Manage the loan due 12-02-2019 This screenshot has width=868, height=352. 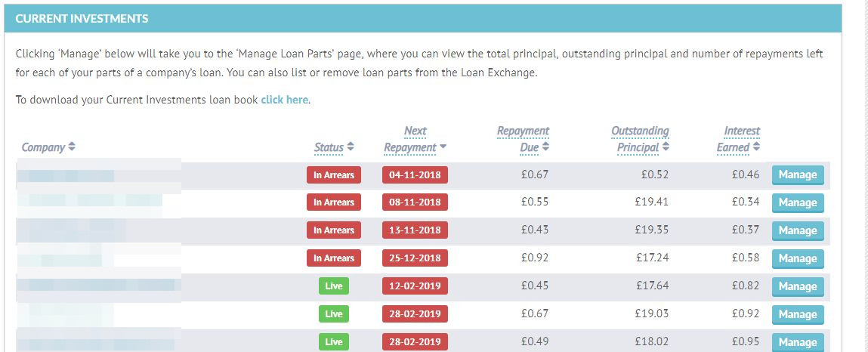pyautogui.click(x=798, y=287)
